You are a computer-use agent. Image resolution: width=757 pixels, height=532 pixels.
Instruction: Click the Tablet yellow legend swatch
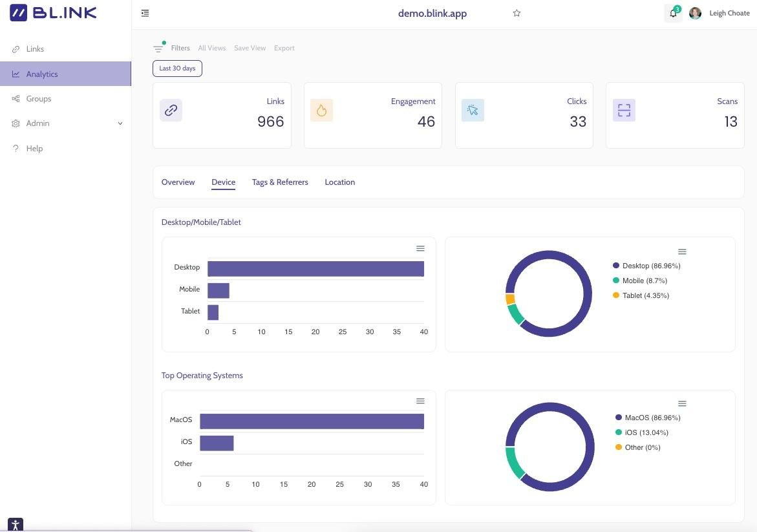(x=616, y=295)
